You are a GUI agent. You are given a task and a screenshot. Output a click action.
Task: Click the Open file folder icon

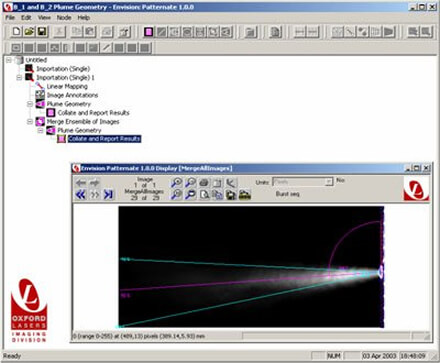29,32
